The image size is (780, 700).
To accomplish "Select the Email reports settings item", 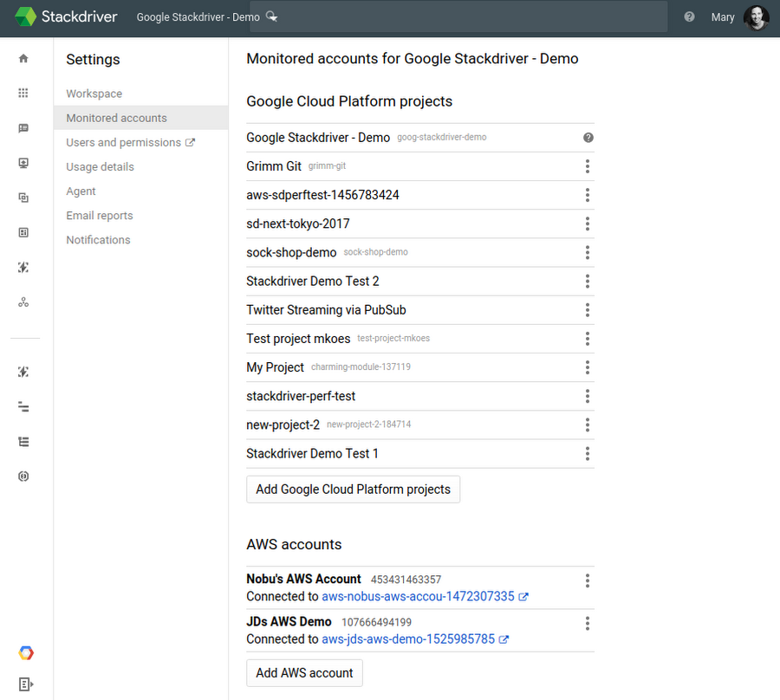I will coord(140,215).
